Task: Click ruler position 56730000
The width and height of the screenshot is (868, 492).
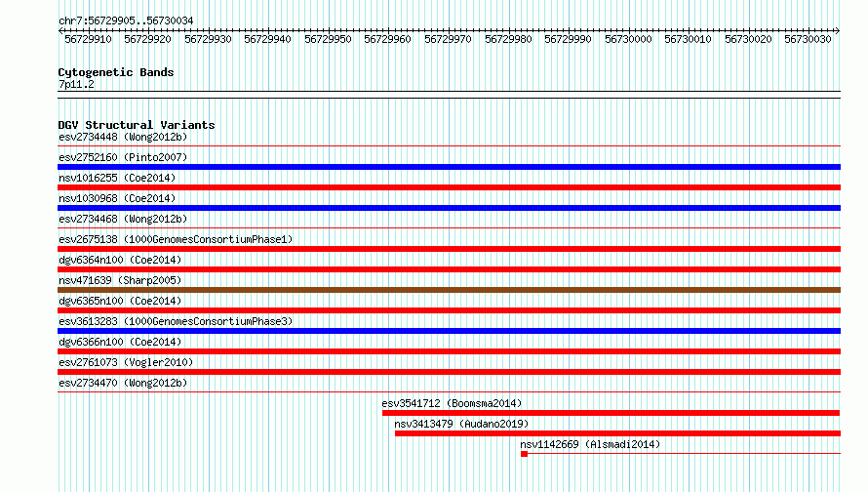Action: point(628,39)
